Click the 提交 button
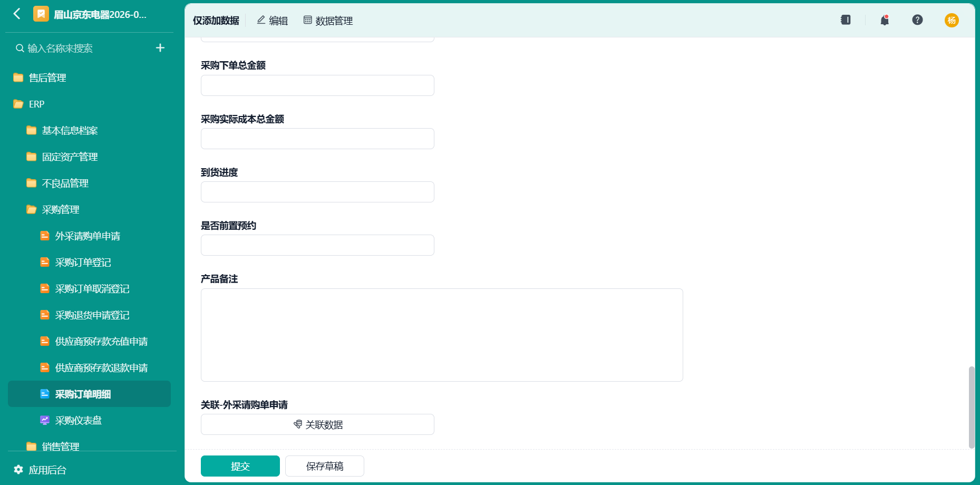The height and width of the screenshot is (485, 980). tap(240, 466)
